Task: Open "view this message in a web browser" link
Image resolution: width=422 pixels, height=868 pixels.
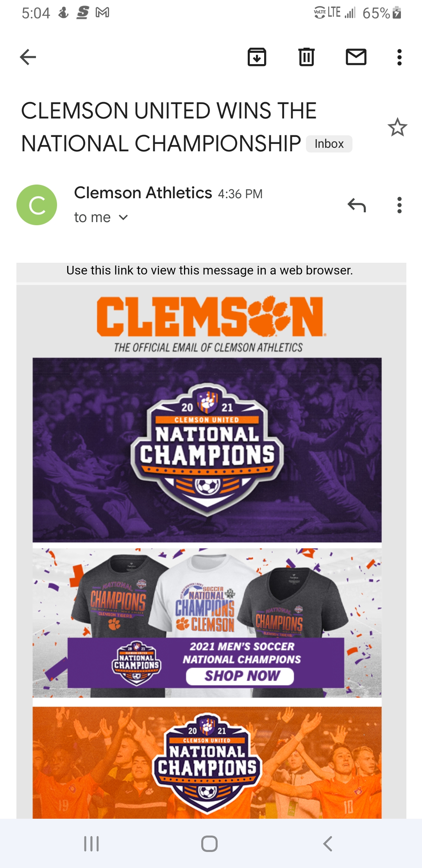Action: pos(209,271)
